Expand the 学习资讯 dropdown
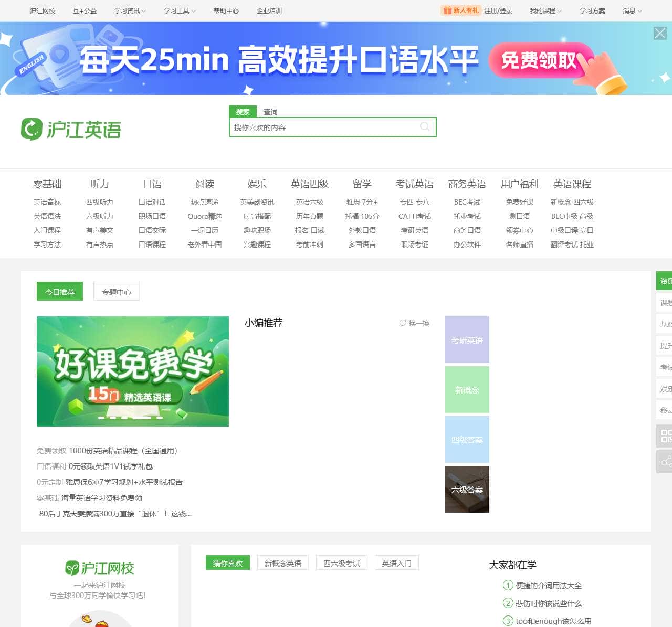Screen dimensions: 672x627 click(x=130, y=10)
